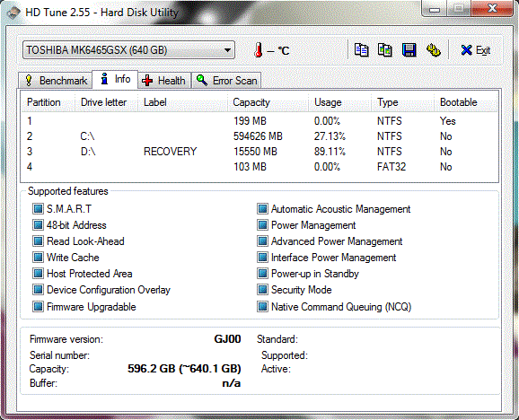Open the options gear icon

coord(433,50)
